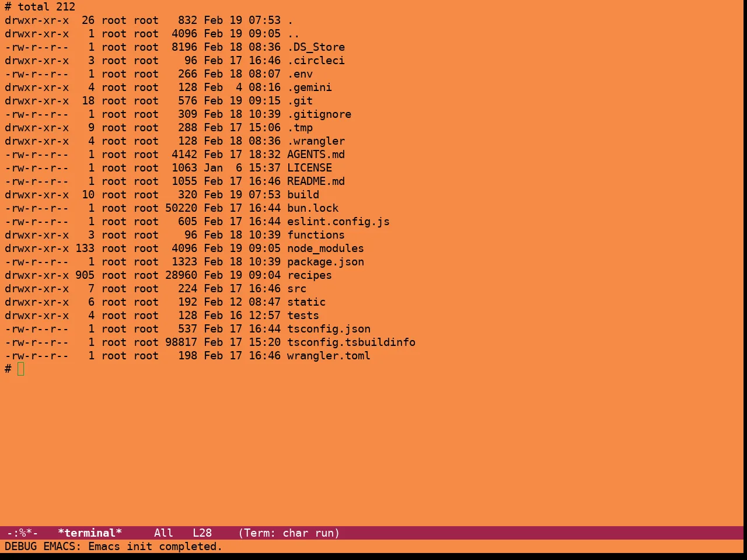Image resolution: width=747 pixels, height=560 pixels.
Task: Click the .gitignore file name
Action: tap(319, 114)
